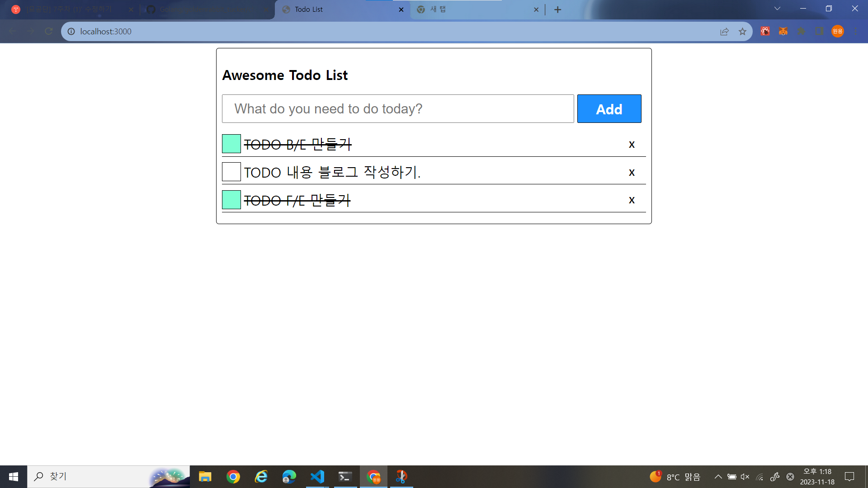This screenshot has width=868, height=488.
Task: Open the Chrome extensions puzzle icon
Action: (801, 31)
